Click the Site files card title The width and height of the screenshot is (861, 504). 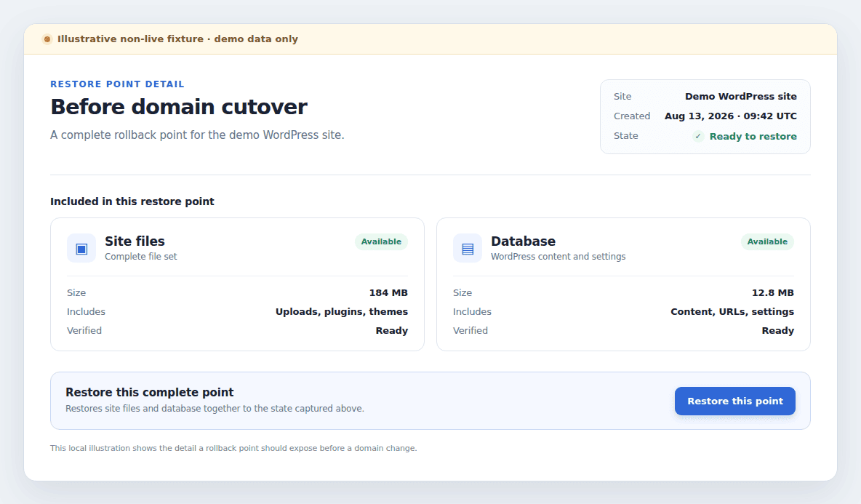[x=135, y=241]
